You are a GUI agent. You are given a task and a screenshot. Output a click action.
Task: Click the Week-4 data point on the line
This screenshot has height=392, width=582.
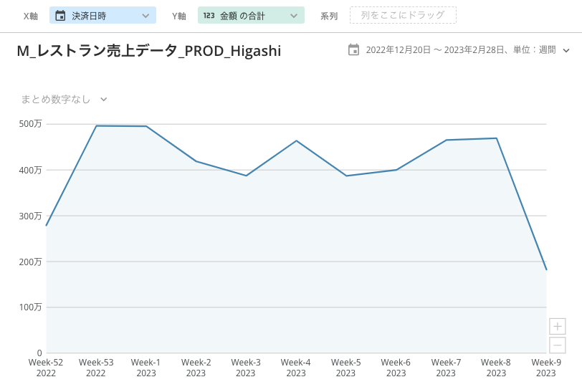296,140
